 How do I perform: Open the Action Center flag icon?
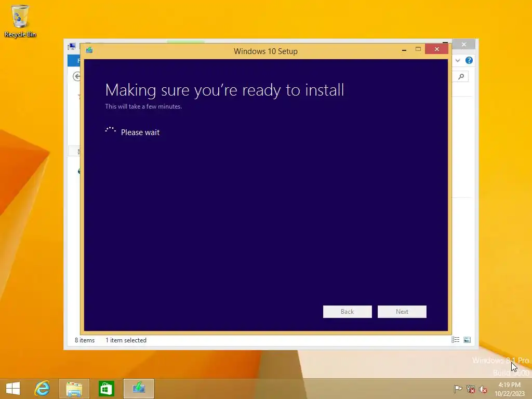(x=458, y=389)
